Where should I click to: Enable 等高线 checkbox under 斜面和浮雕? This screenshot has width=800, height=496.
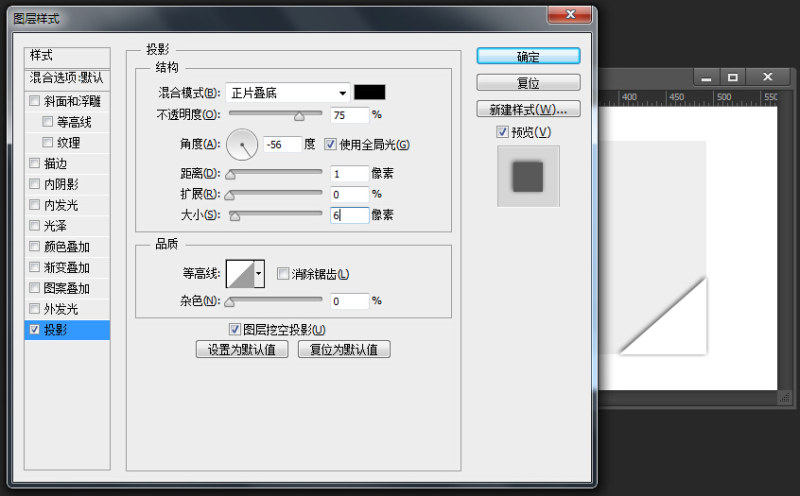tap(47, 121)
